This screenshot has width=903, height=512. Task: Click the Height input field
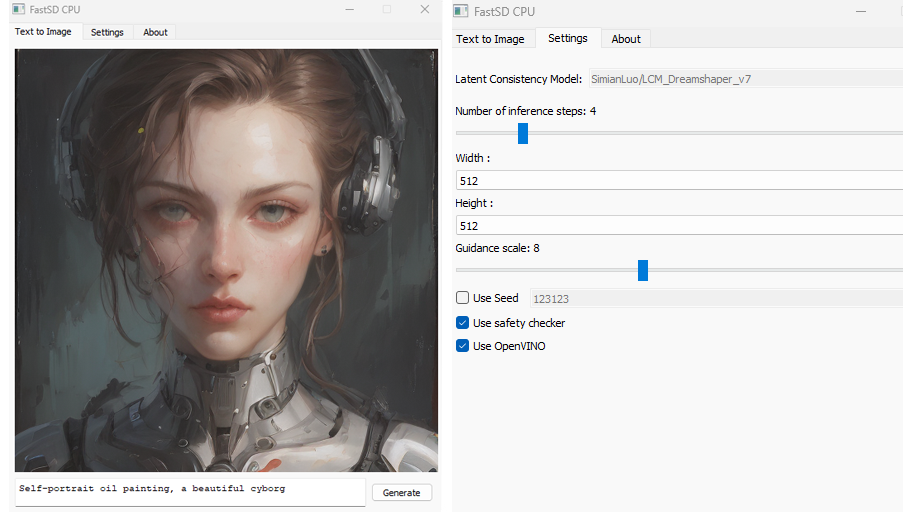point(678,226)
